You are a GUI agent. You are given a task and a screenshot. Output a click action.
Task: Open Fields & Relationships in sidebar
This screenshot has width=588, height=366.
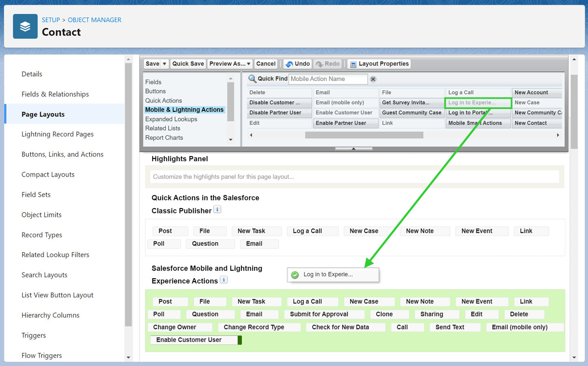pos(55,94)
